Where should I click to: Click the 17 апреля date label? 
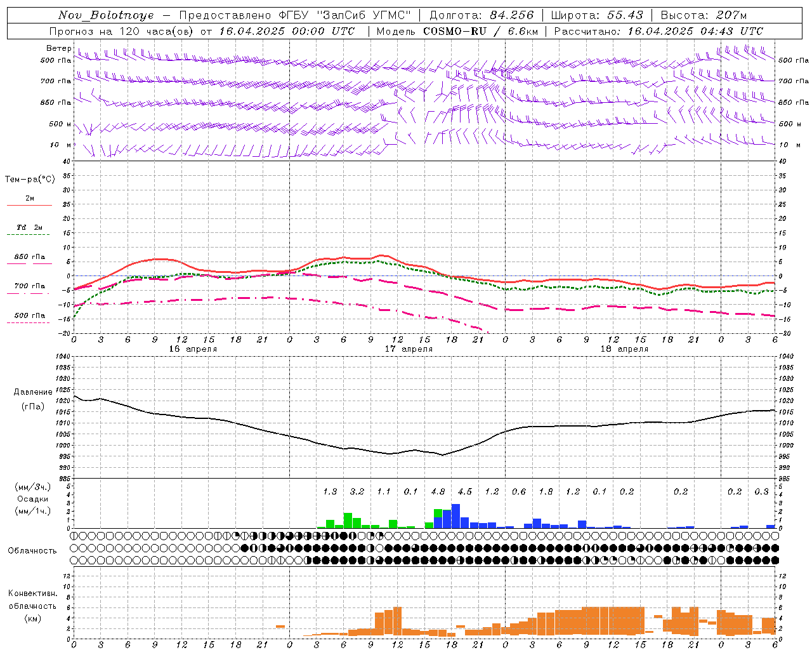click(x=409, y=349)
